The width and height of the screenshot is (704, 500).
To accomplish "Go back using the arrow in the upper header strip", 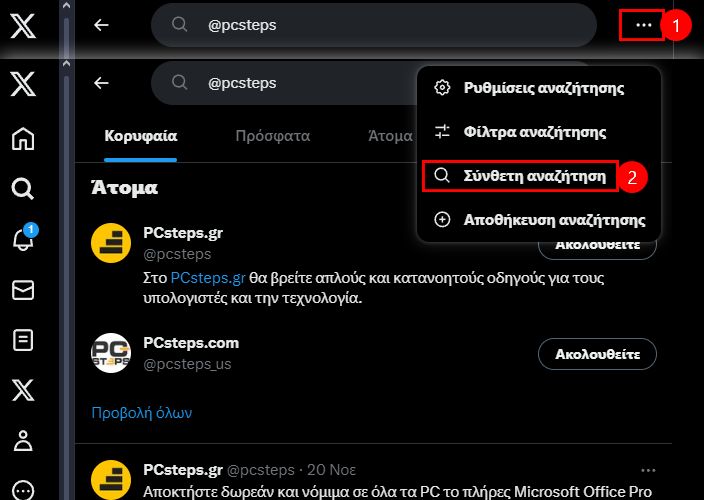I will 101,25.
